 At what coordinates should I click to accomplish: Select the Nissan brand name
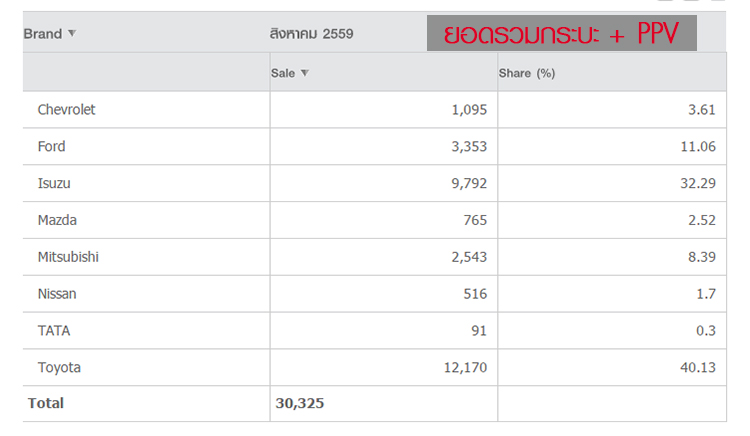[57, 294]
